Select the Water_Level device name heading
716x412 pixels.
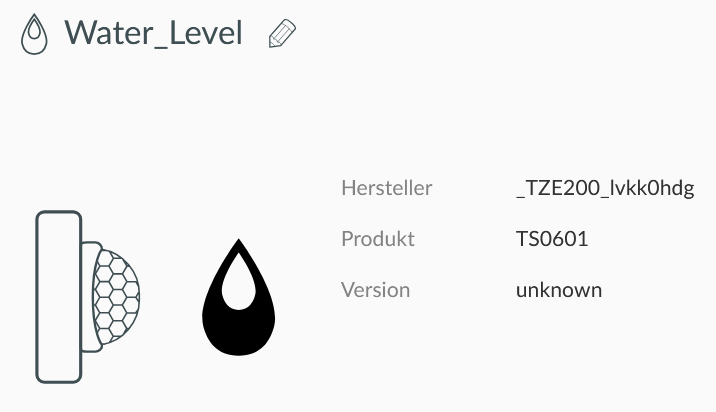(153, 33)
